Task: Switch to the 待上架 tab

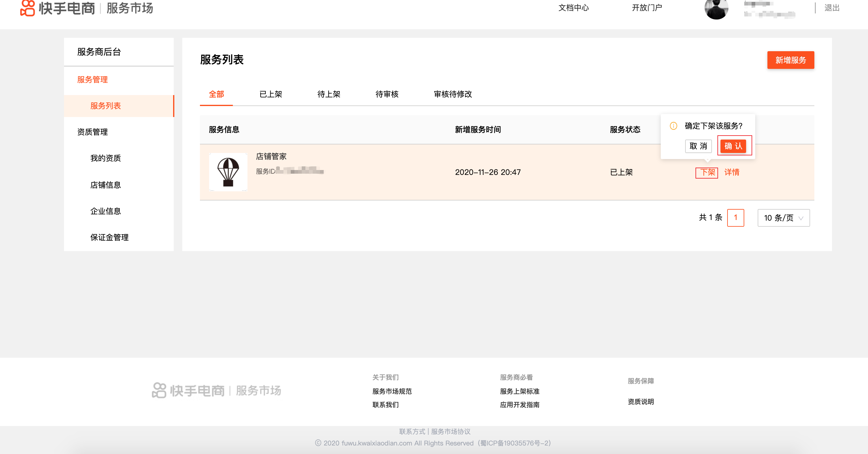Action: point(329,94)
